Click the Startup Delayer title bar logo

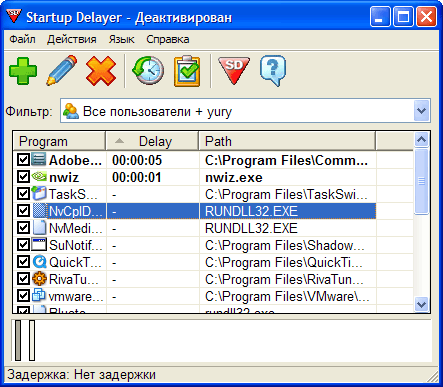pyautogui.click(x=14, y=16)
